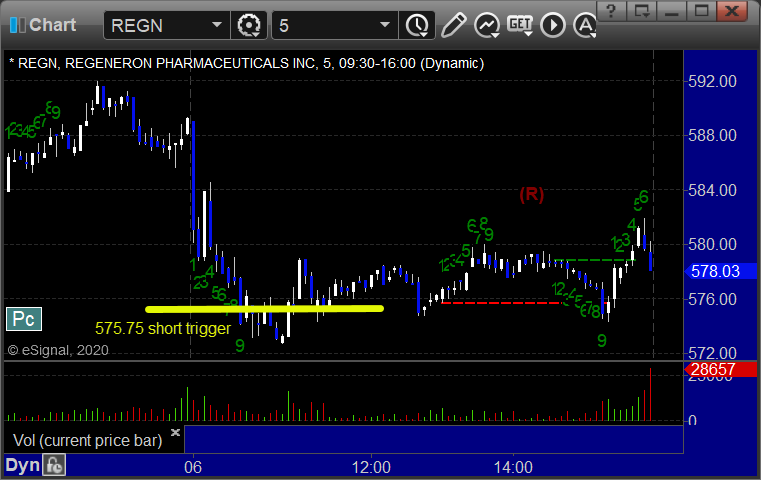
Task: Click the 588.00 price axis label
Action: click(712, 135)
